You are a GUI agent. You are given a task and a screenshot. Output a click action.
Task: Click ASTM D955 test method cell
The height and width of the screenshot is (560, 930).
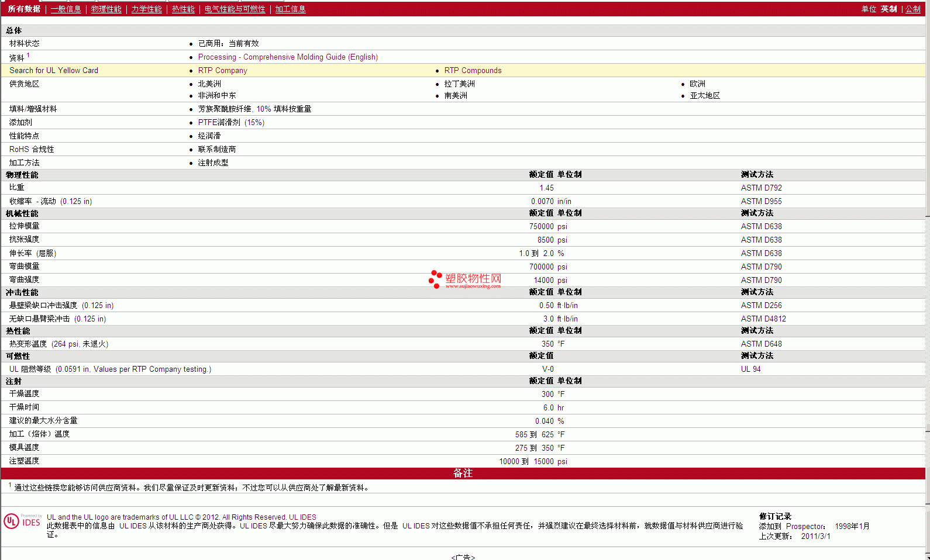click(x=761, y=202)
